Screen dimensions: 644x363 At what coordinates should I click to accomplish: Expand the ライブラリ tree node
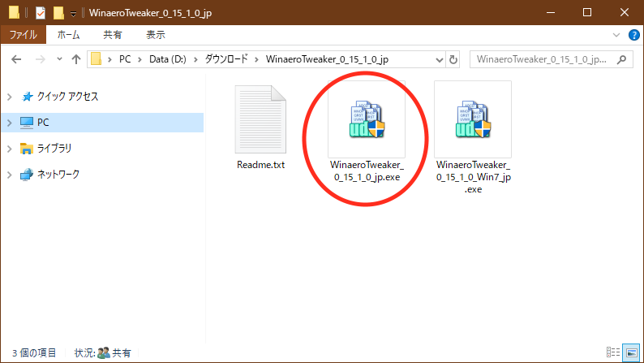point(9,149)
